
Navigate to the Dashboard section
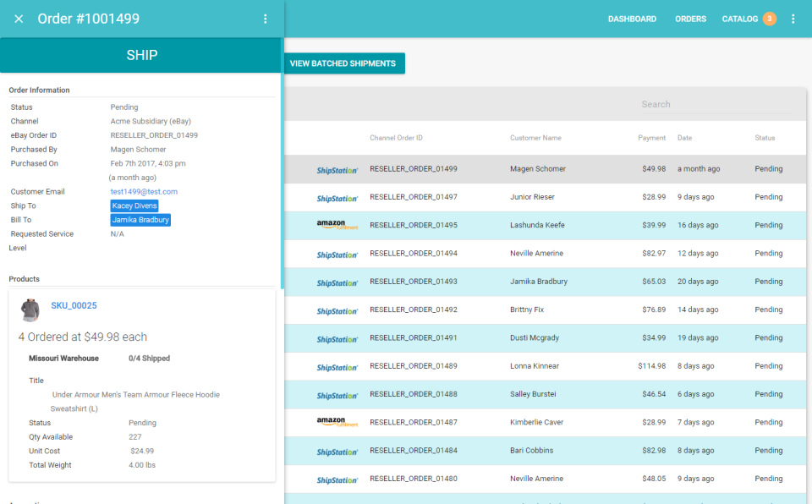point(632,19)
